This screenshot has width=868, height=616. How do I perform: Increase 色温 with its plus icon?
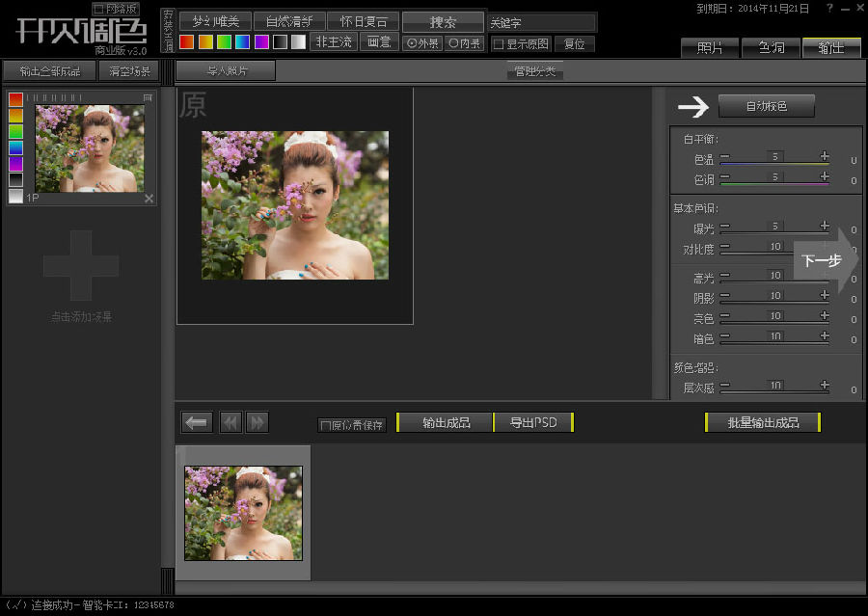point(825,156)
